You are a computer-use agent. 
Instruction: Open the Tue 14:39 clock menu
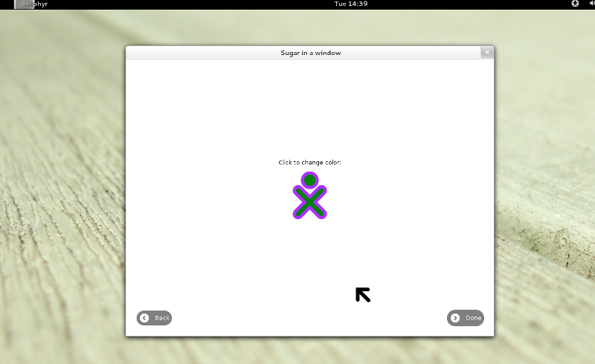coord(352,4)
